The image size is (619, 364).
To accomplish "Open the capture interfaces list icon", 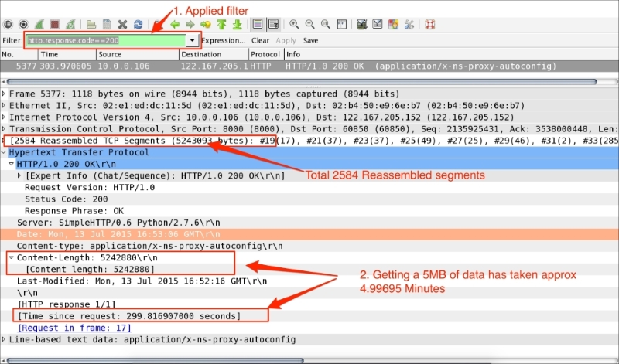I will 8,25.
